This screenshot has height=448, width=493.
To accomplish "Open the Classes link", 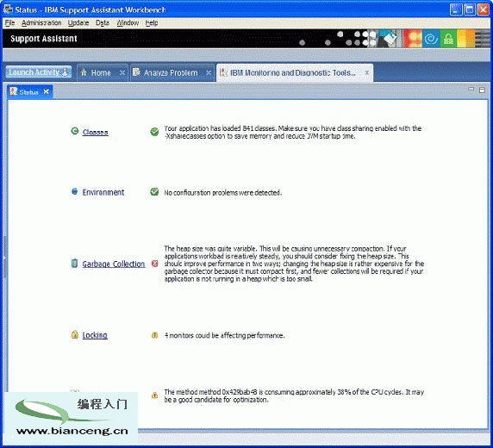I will point(96,132).
